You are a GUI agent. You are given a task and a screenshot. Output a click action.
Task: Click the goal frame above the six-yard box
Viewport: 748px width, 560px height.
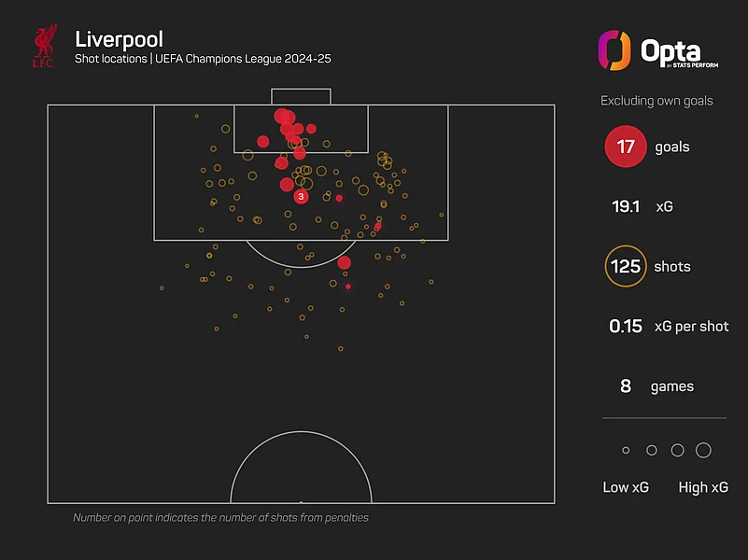tap(301, 97)
